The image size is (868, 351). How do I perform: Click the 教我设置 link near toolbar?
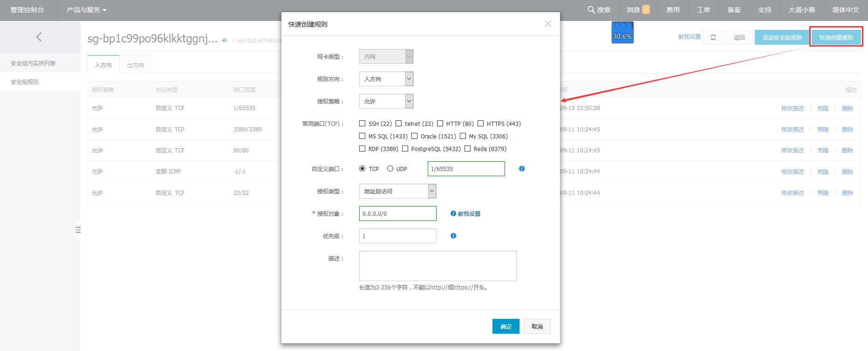coord(690,37)
